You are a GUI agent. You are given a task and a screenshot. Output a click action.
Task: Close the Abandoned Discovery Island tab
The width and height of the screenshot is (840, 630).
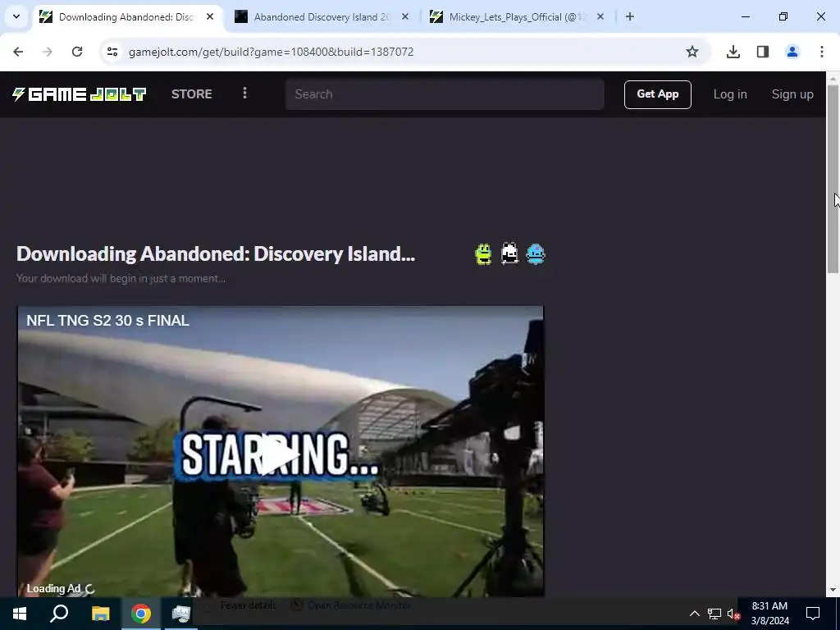point(405,16)
